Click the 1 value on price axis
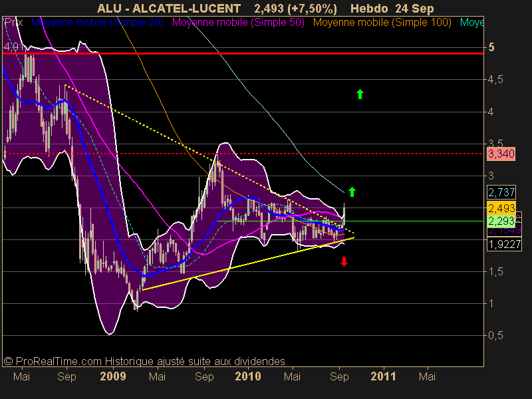 tap(491, 304)
